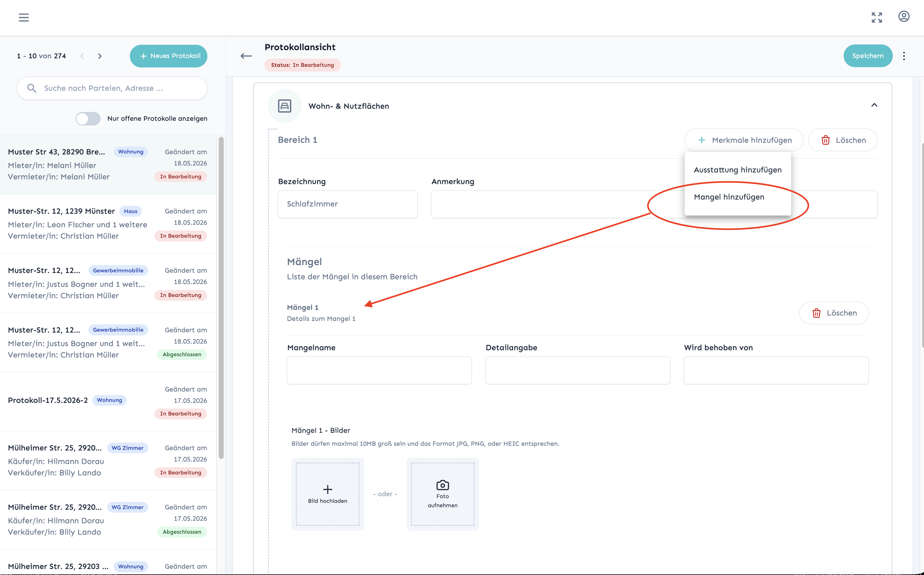The width and height of the screenshot is (924, 575).
Task: Click 'Wohn- & Nutzflächen' section title
Action: coord(349,106)
